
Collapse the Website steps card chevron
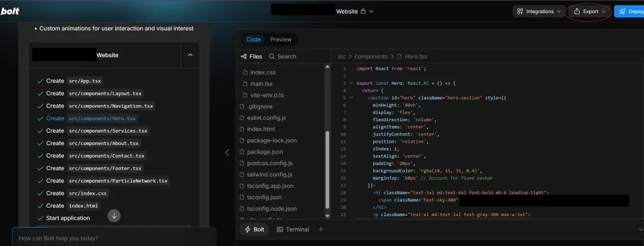pos(190,55)
